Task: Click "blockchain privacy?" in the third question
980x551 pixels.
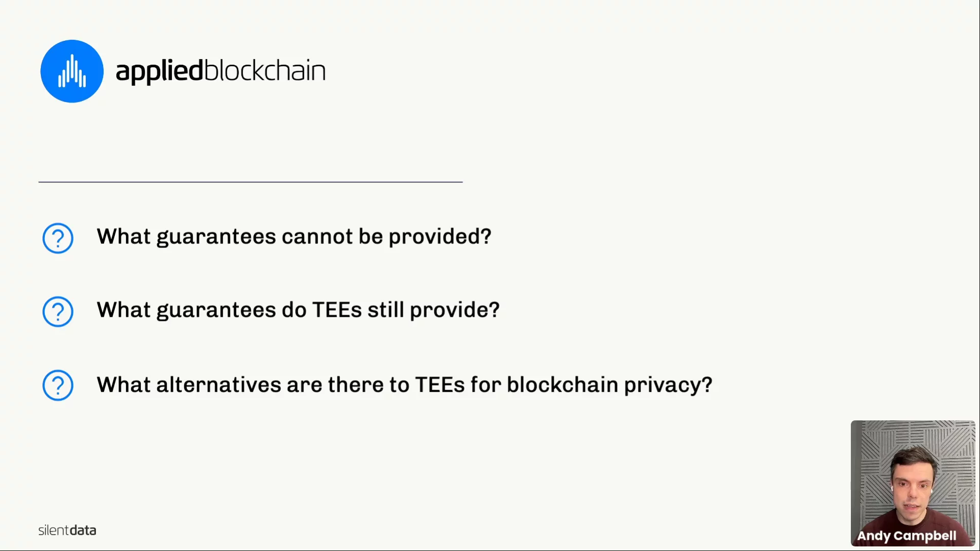Action: 609,385
